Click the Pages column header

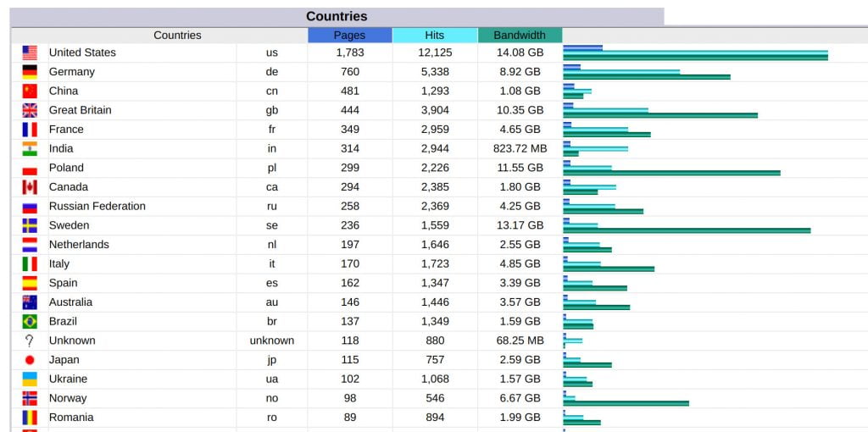pyautogui.click(x=349, y=36)
